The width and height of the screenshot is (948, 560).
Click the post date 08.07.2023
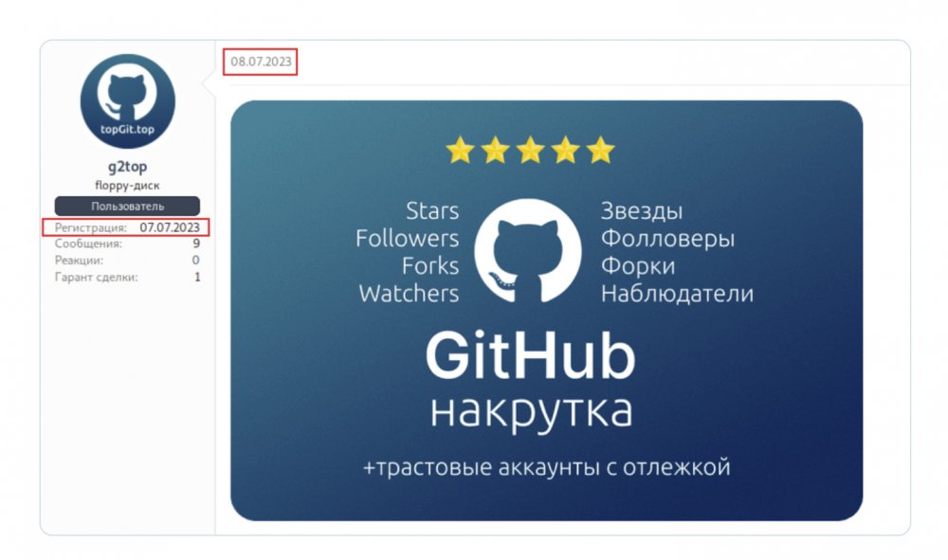point(261,62)
